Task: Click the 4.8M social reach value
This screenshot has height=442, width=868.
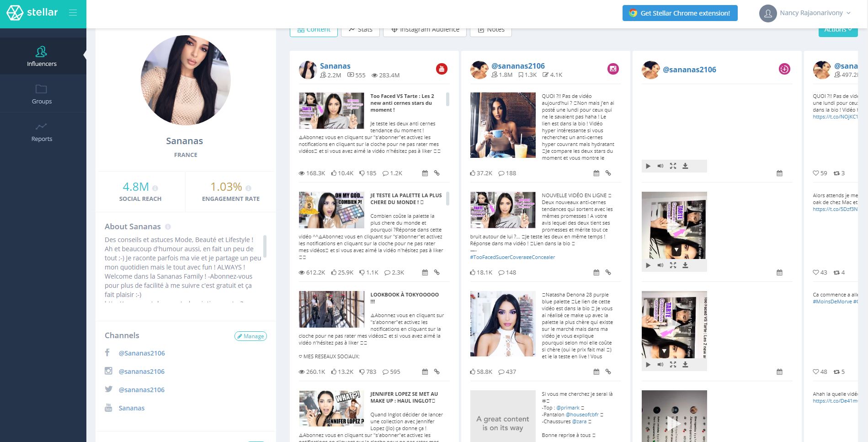Action: coord(136,187)
